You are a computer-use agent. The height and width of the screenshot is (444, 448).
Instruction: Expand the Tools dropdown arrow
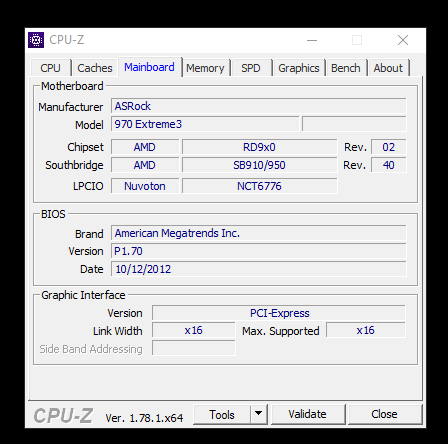(x=259, y=415)
